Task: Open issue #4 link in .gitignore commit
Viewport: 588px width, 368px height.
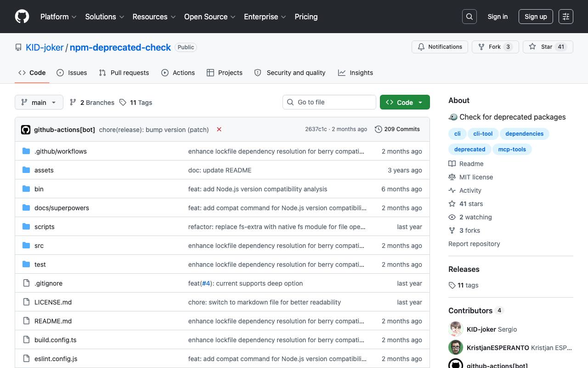Action: (206, 283)
